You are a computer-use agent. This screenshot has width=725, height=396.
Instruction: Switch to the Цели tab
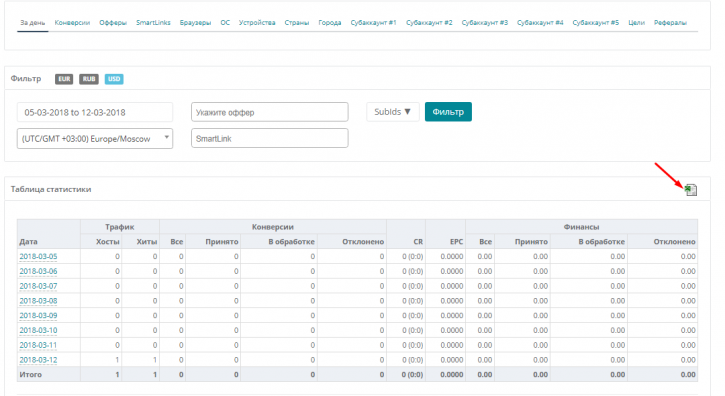point(636,23)
